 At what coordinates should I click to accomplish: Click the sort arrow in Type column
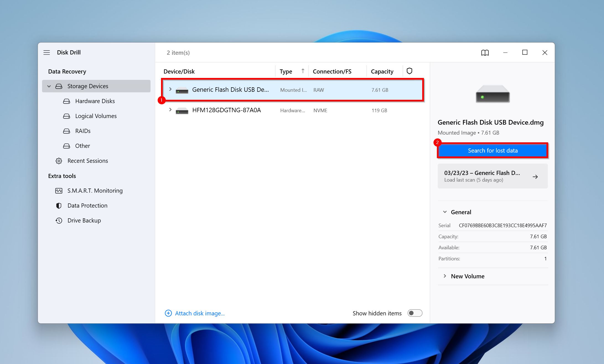[303, 71]
